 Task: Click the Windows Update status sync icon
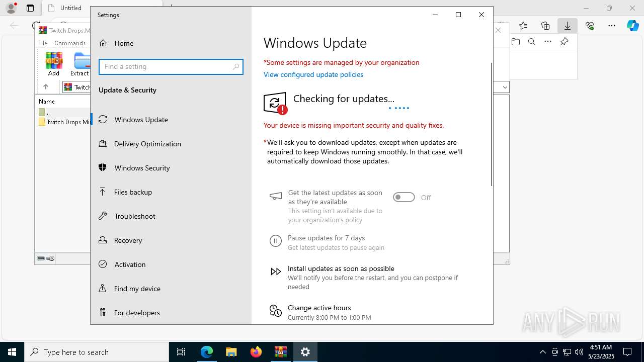point(275,104)
